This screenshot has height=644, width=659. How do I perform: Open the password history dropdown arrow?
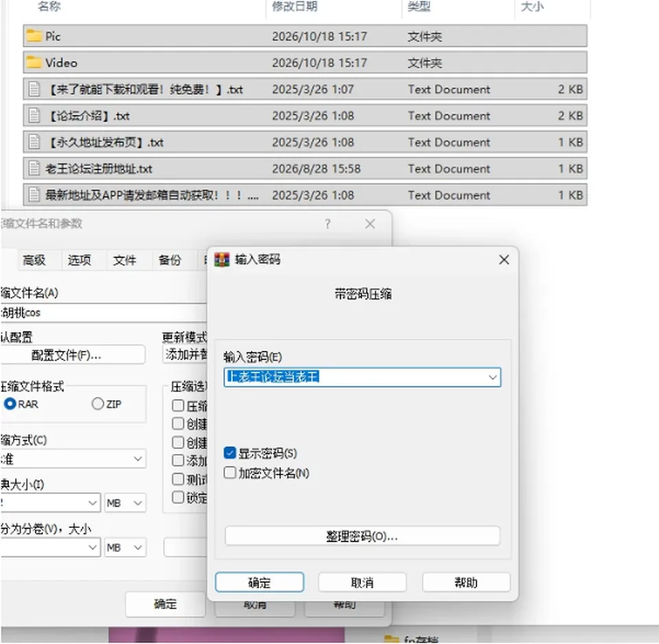tap(493, 377)
